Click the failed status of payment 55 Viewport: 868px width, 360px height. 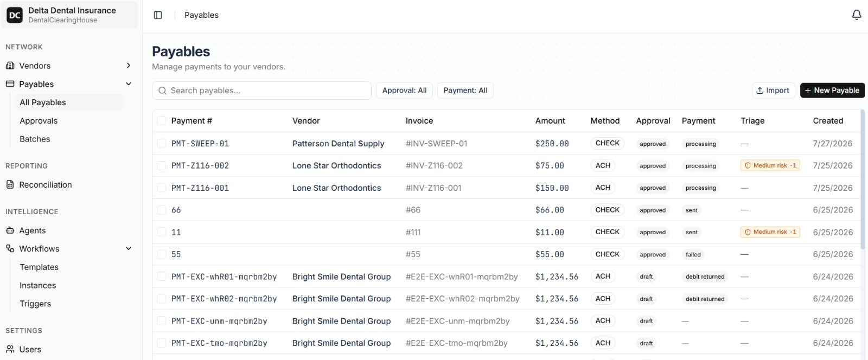693,255
